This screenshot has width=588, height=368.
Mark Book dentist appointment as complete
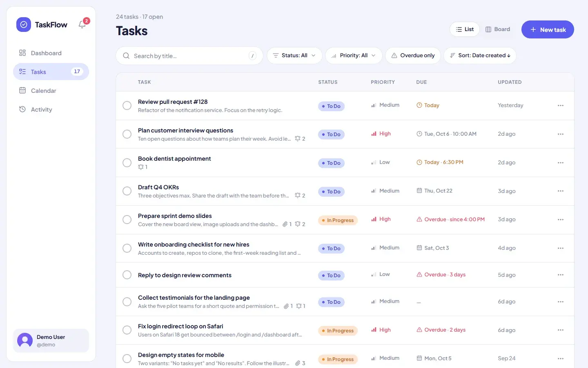click(x=127, y=163)
